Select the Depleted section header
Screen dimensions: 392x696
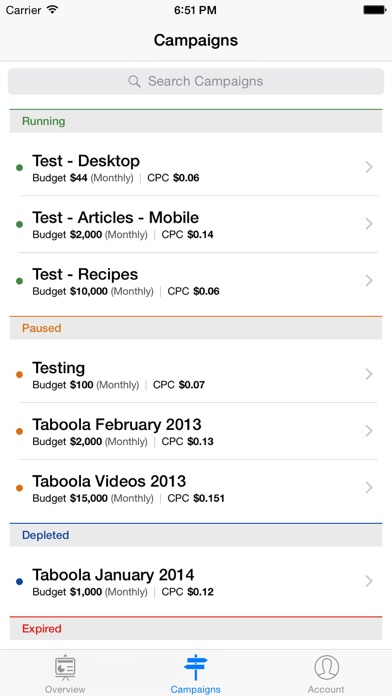pos(196,535)
